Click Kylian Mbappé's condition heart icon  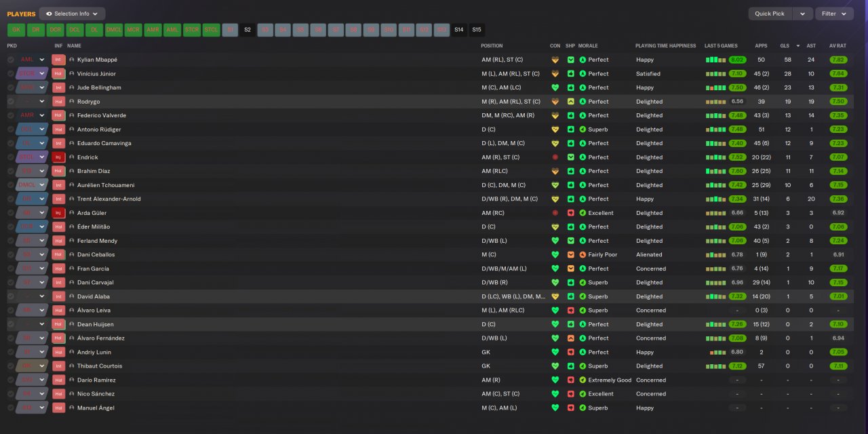click(x=555, y=60)
